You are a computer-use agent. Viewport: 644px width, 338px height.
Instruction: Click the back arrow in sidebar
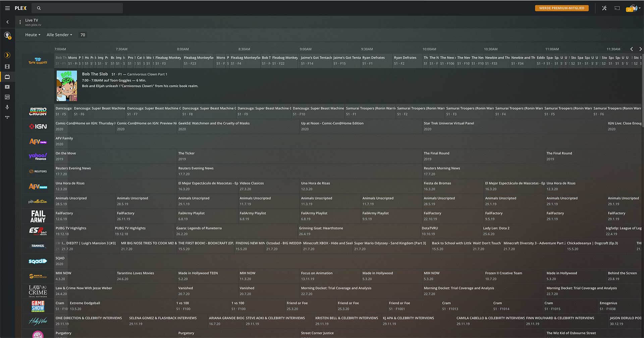point(7,22)
